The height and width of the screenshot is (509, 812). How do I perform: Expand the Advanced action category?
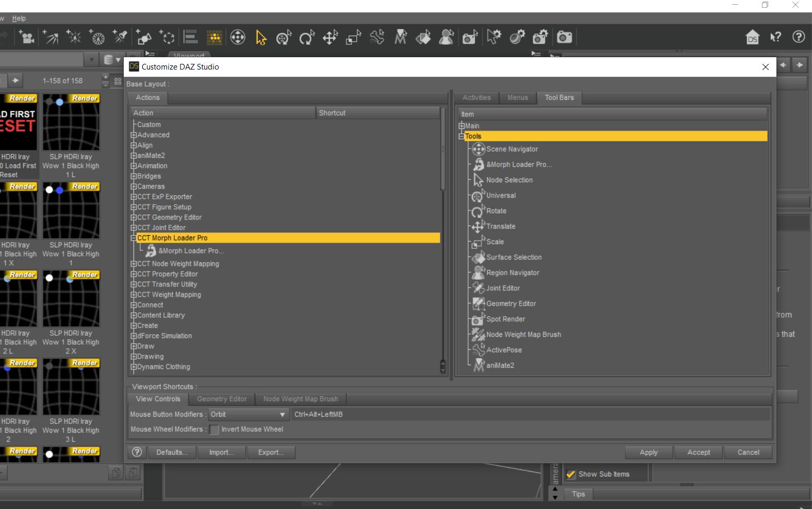click(134, 135)
